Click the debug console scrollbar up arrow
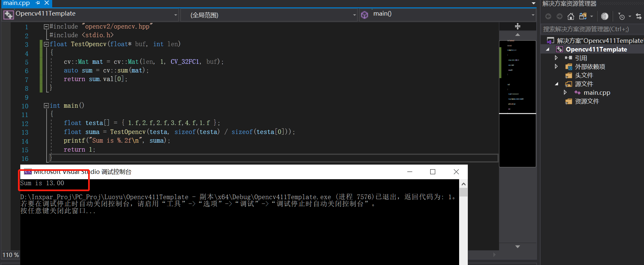Image resolution: width=644 pixels, height=265 pixels. [x=463, y=184]
